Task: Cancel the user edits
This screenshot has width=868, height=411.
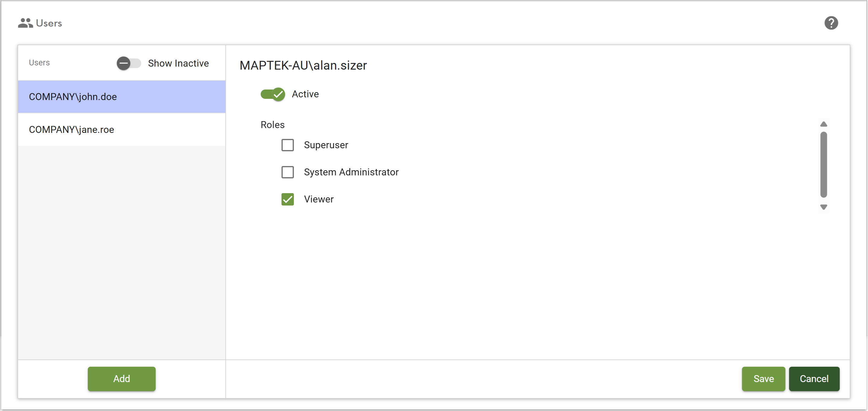Action: (x=814, y=379)
